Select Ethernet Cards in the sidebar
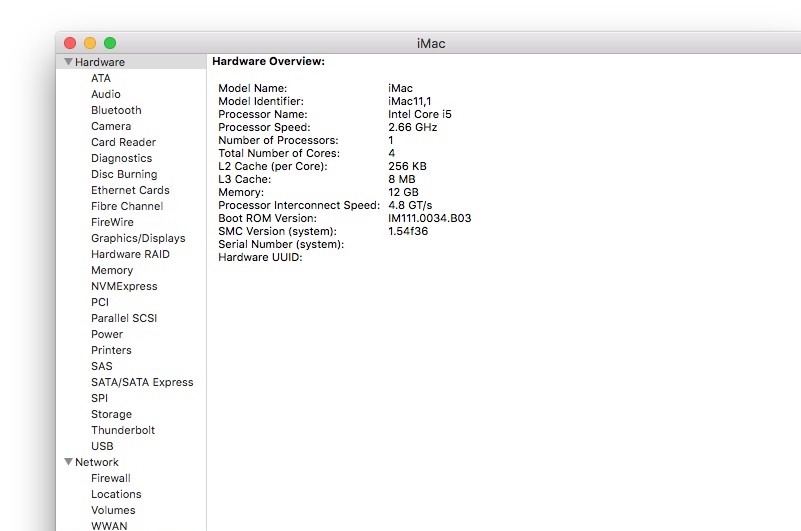 pyautogui.click(x=130, y=190)
